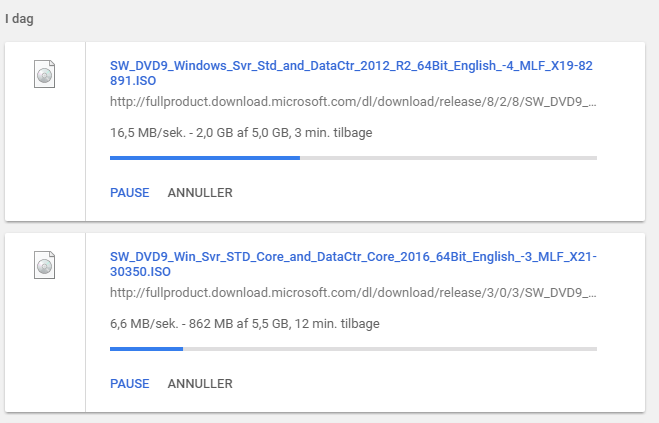Image resolution: width=659 pixels, height=423 pixels.
Task: Click the microsoft.com release/8/2/8 source URL
Action: click(353, 102)
